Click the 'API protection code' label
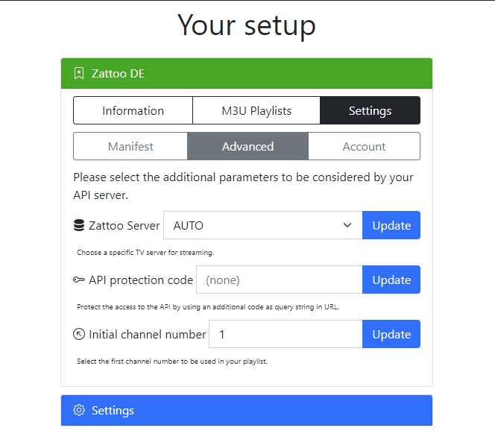This screenshot has width=495, height=448. 141,280
